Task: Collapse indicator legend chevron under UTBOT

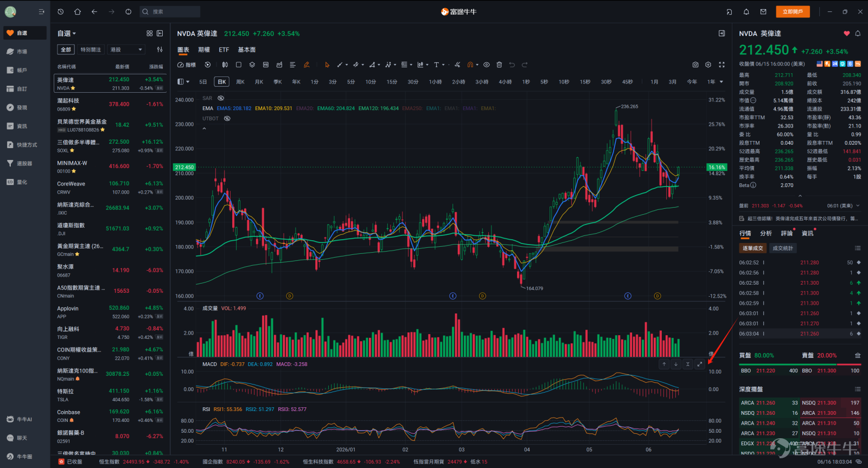Action: pos(205,129)
